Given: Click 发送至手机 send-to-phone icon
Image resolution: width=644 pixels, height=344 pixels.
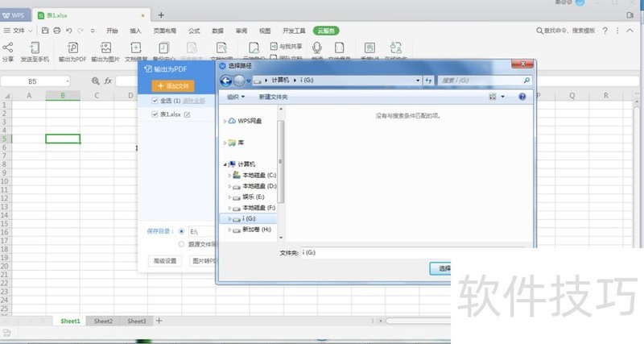Looking at the screenshot, I should coord(35,48).
